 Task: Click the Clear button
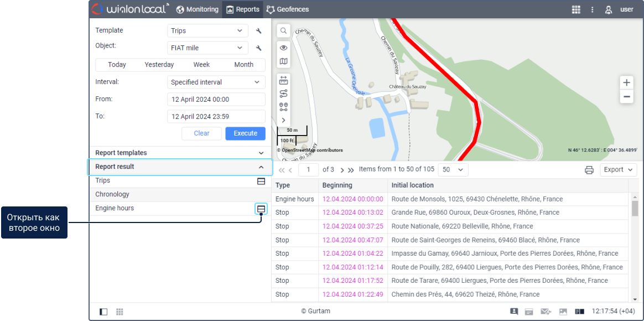click(x=201, y=133)
